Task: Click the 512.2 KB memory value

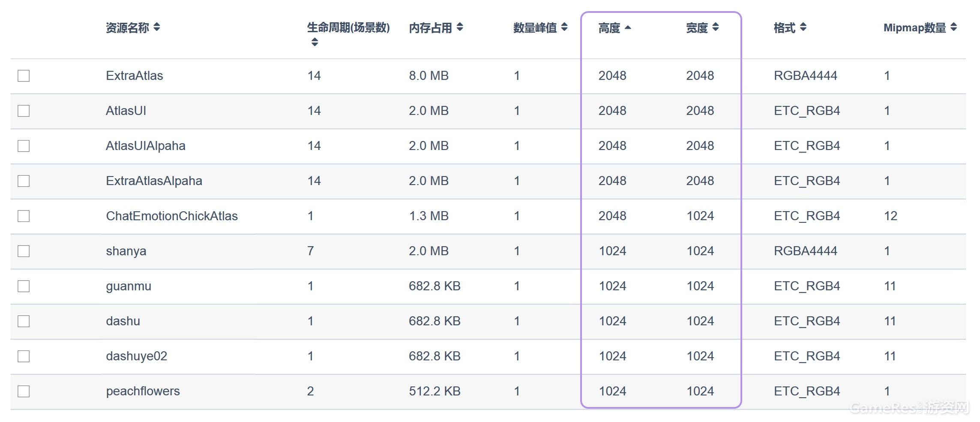Action: click(x=435, y=391)
